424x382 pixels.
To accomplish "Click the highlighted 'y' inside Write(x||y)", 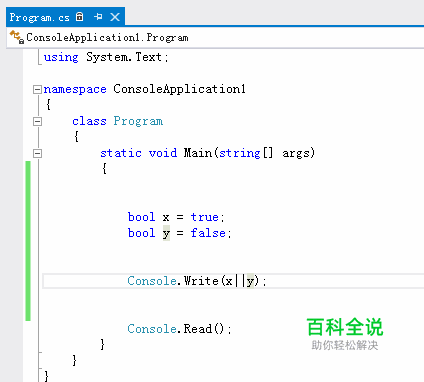I will point(250,281).
